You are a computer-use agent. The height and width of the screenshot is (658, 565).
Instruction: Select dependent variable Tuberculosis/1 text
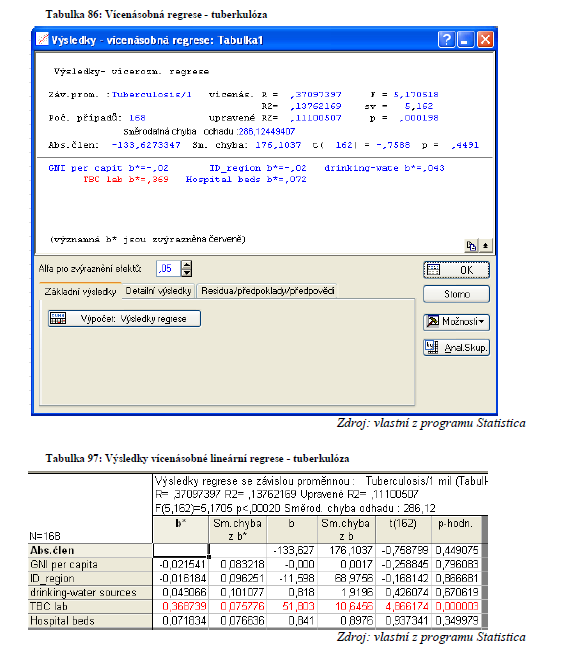pyautogui.click(x=152, y=94)
